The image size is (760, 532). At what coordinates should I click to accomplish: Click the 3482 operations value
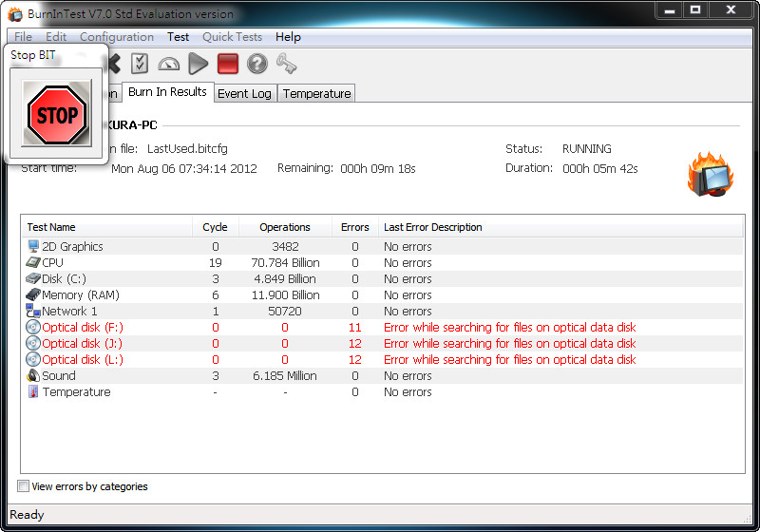pos(285,246)
